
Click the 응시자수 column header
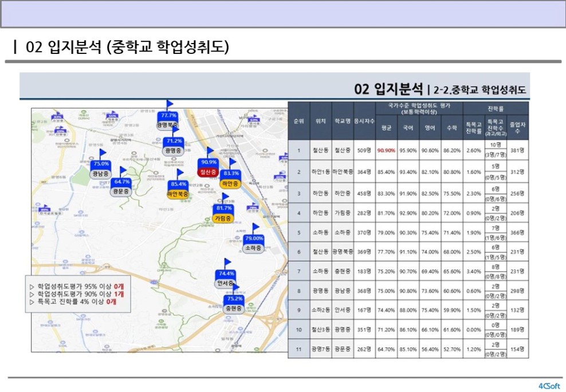(x=364, y=121)
